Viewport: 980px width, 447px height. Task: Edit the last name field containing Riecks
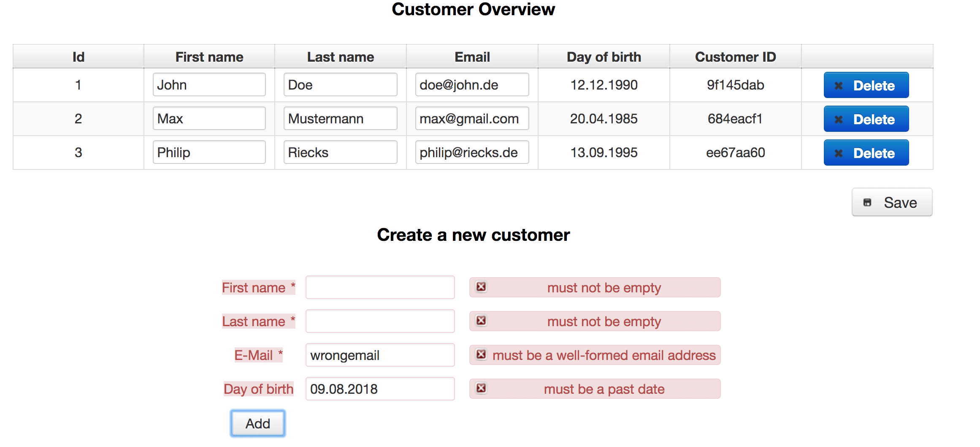340,152
